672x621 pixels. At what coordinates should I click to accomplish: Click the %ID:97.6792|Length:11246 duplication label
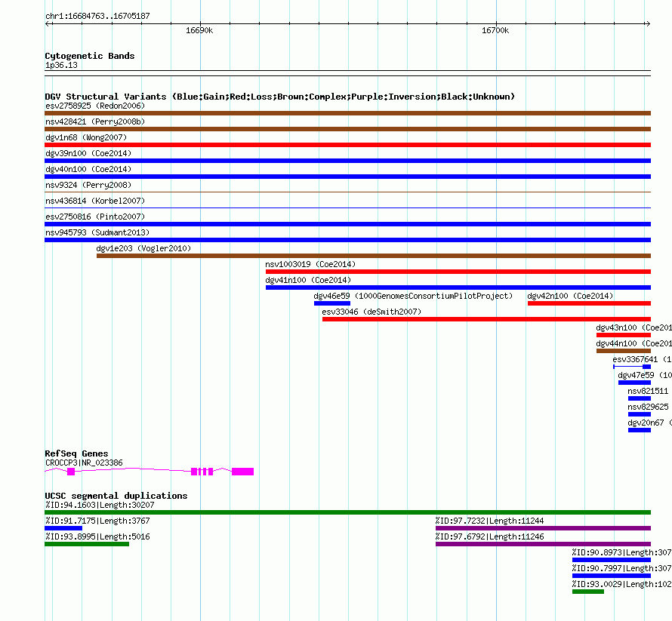click(x=489, y=537)
